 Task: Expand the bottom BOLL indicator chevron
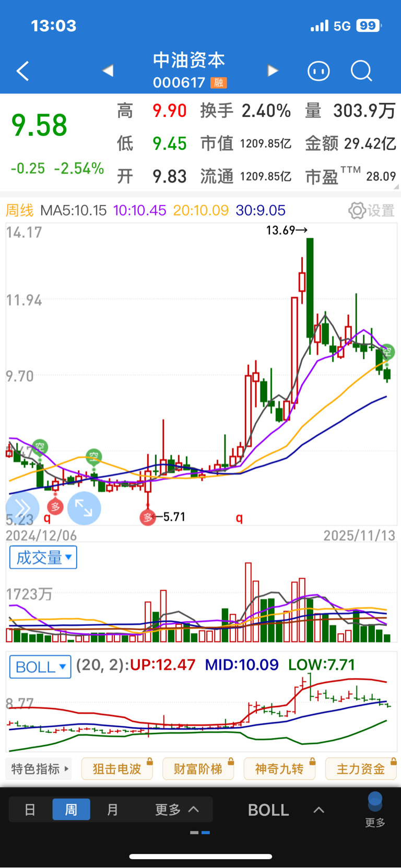[319, 810]
